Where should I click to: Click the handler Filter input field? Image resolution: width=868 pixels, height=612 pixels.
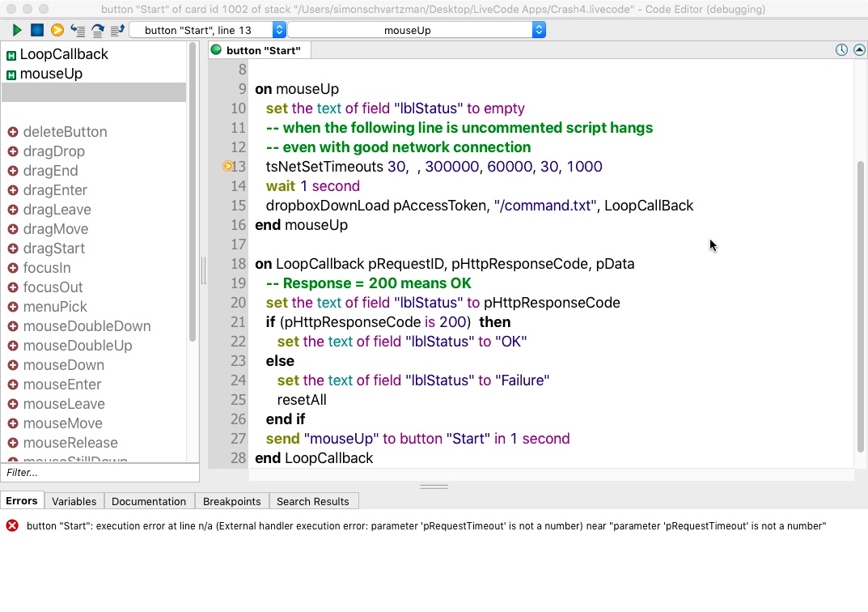pos(97,473)
